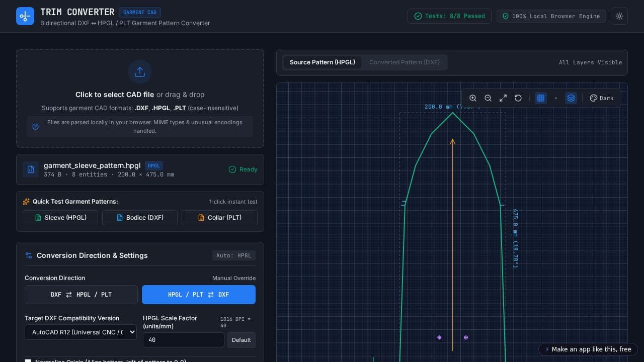This screenshot has width=644, height=362.
Task: Click the shield icon beside Local Browser Engine
Action: point(506,16)
